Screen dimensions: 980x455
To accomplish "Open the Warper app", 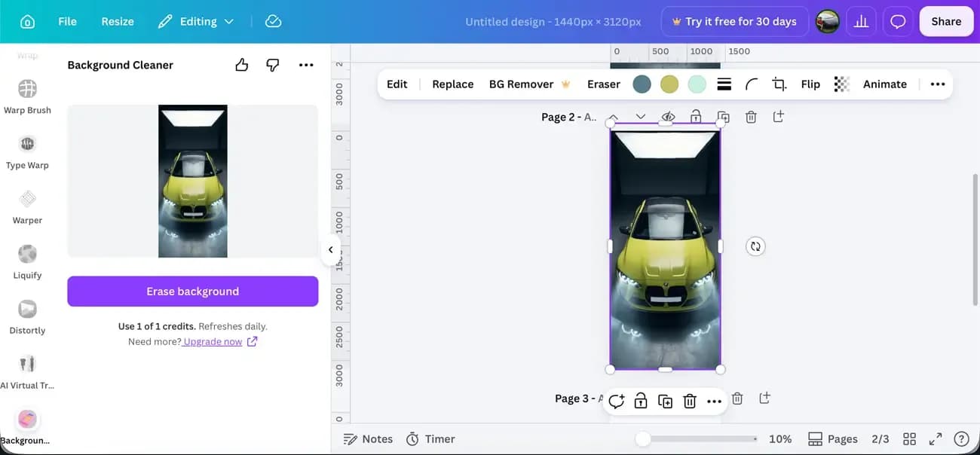I will [x=27, y=206].
